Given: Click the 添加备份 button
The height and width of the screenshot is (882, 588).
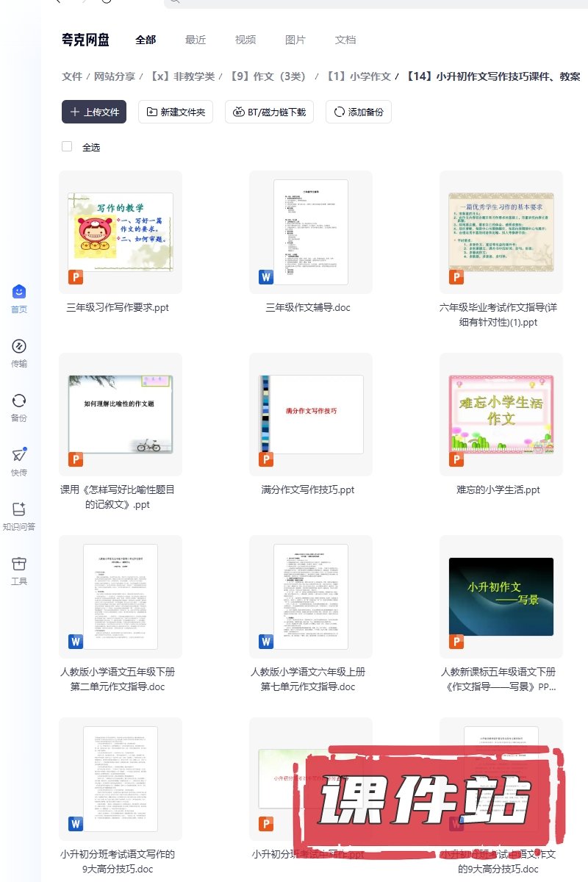Looking at the screenshot, I should click(359, 112).
